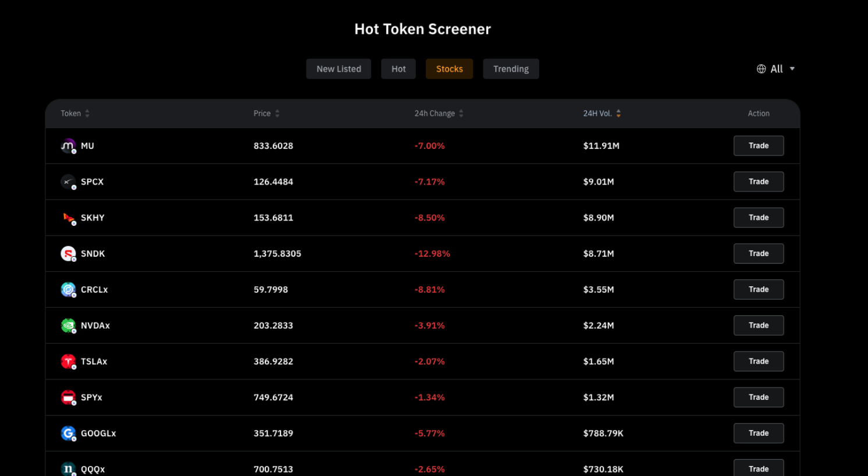The height and width of the screenshot is (476, 868).
Task: Open the Hot tab
Action: pyautogui.click(x=399, y=69)
